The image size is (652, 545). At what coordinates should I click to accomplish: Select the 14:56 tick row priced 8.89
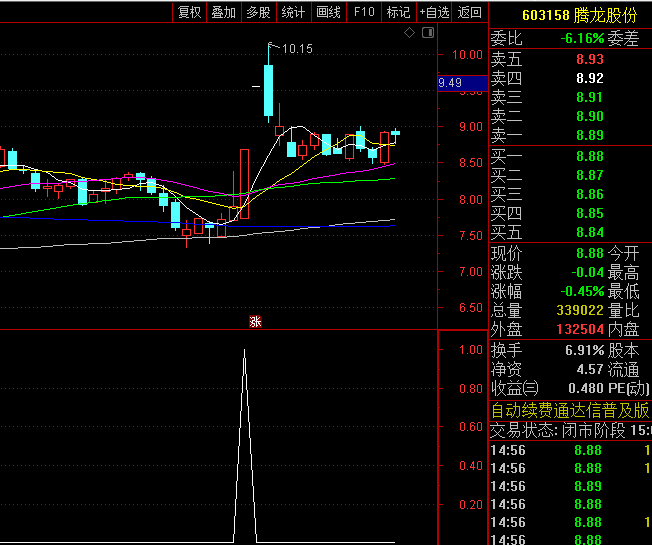coord(570,486)
